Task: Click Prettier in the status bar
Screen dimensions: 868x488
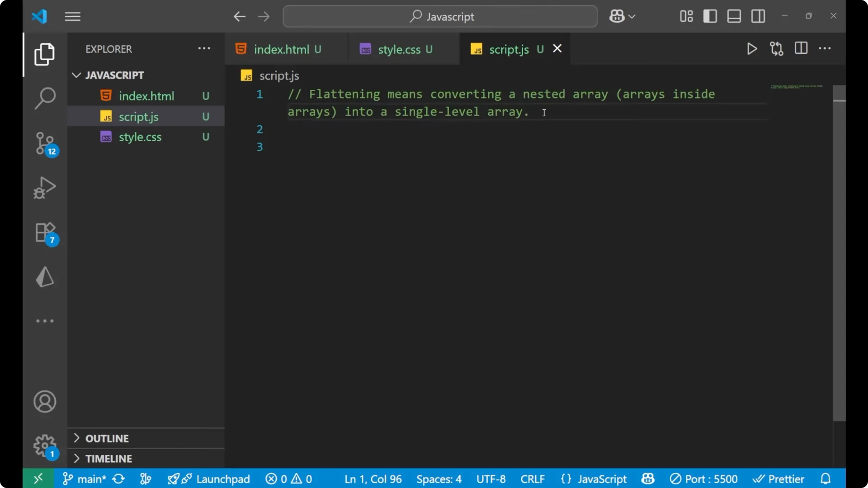Action: point(779,479)
